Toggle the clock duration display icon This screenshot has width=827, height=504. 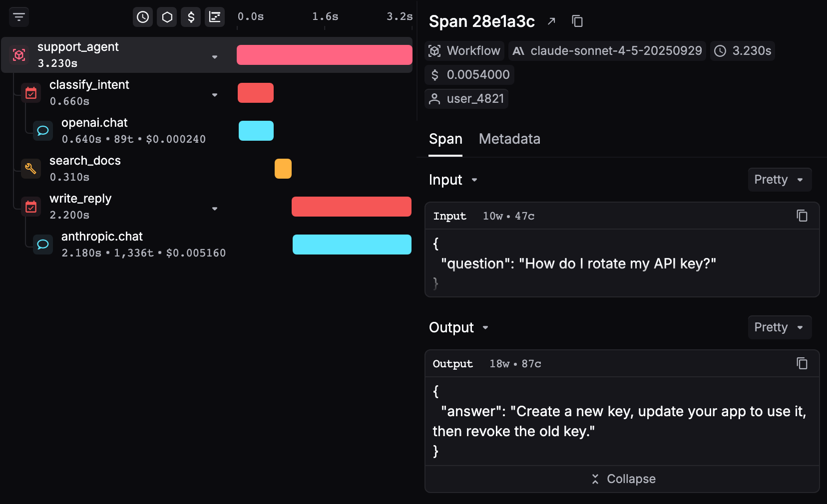[143, 17]
